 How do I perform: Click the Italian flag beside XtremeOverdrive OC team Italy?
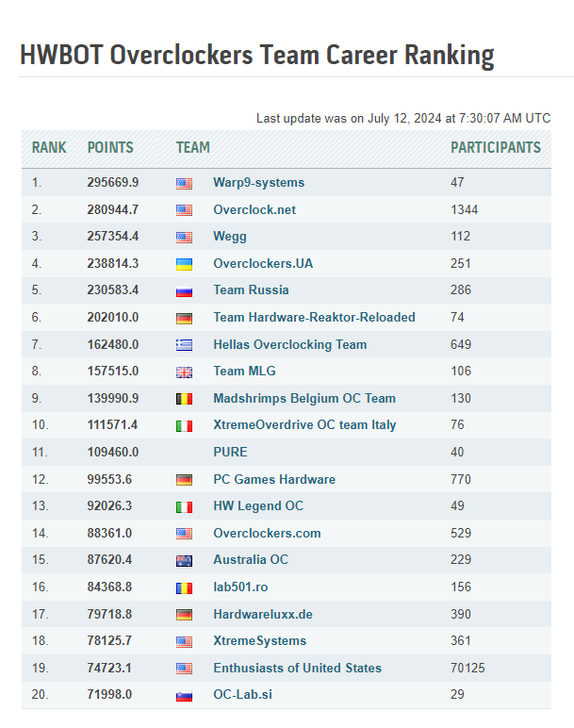click(184, 426)
